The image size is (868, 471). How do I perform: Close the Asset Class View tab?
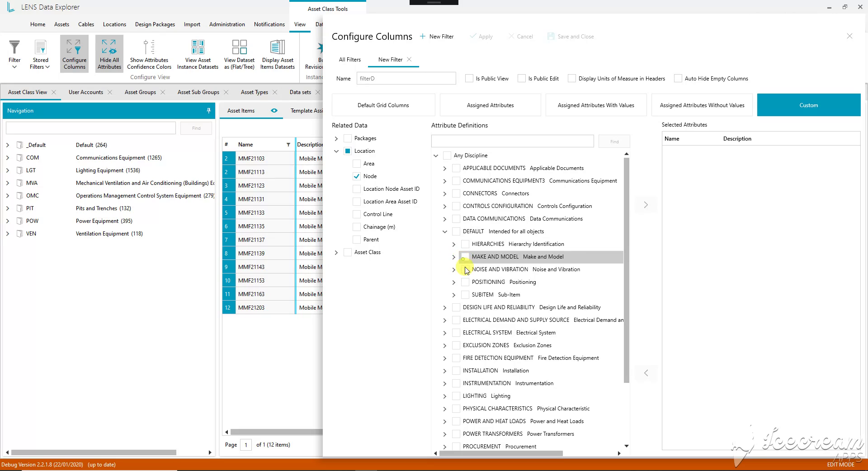click(54, 92)
